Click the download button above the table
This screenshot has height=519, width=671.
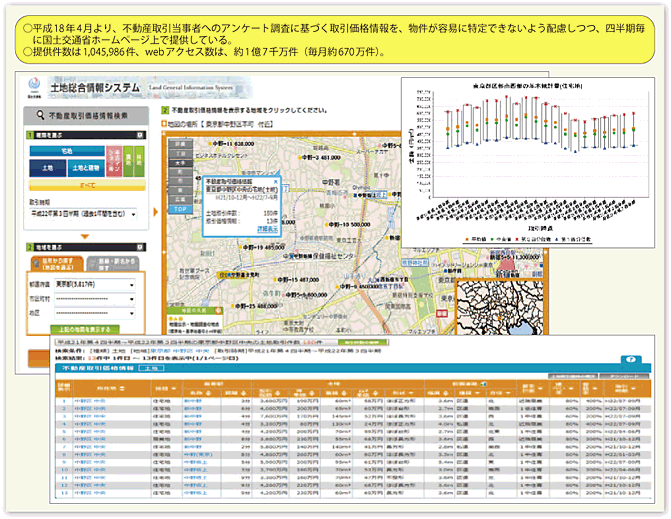pos(624,376)
